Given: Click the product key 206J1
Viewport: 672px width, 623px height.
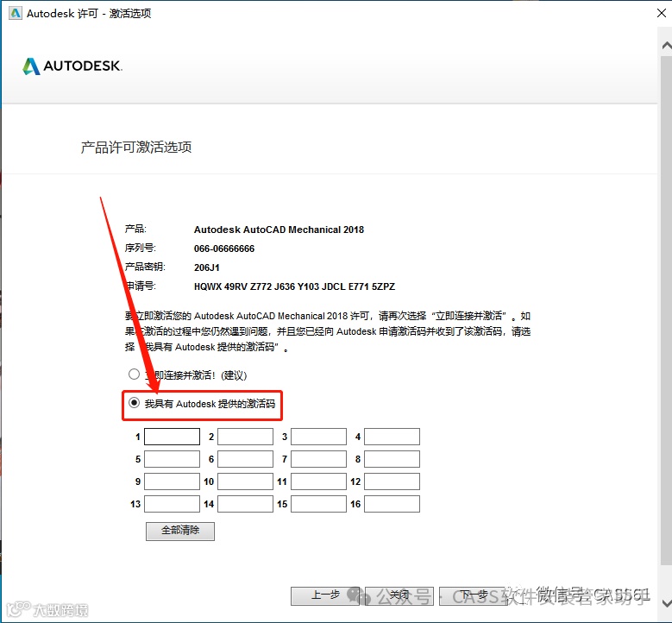Looking at the screenshot, I should (x=206, y=267).
